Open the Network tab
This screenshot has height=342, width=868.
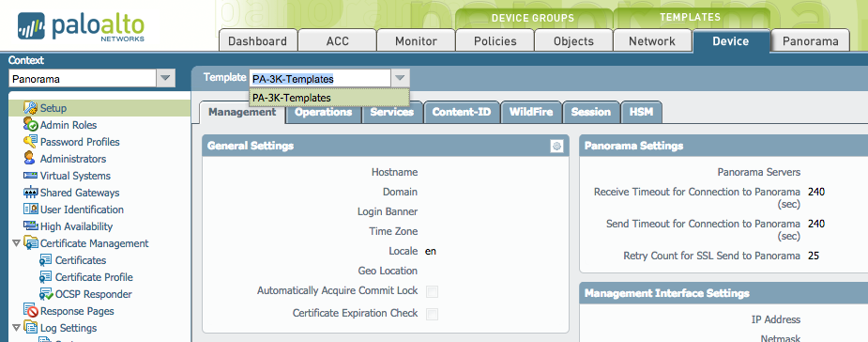[x=652, y=41]
